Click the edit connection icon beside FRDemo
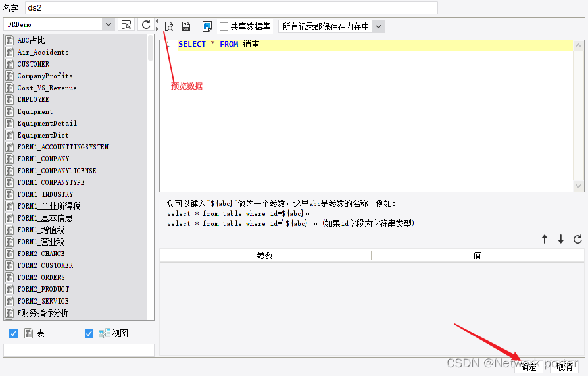 (126, 25)
